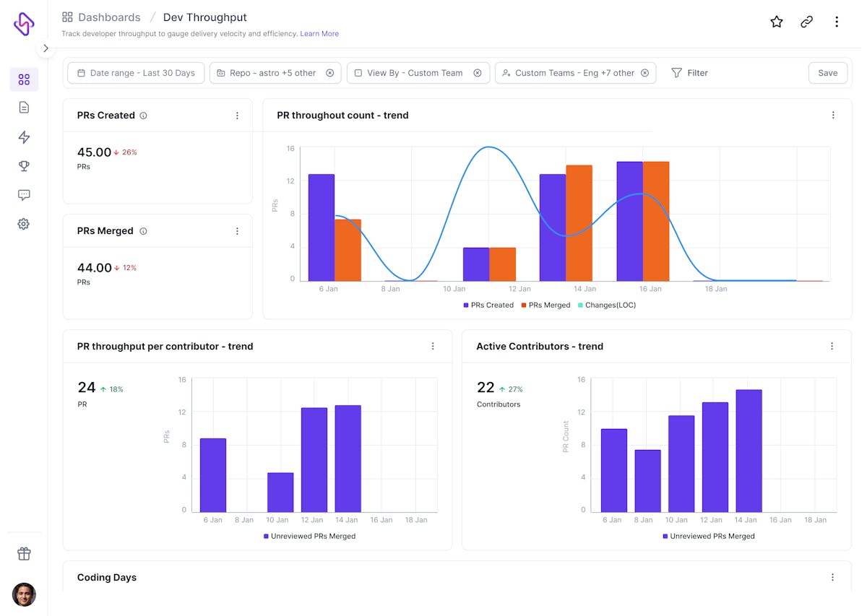
Task: Copy dashboard link via link icon
Action: 806,22
